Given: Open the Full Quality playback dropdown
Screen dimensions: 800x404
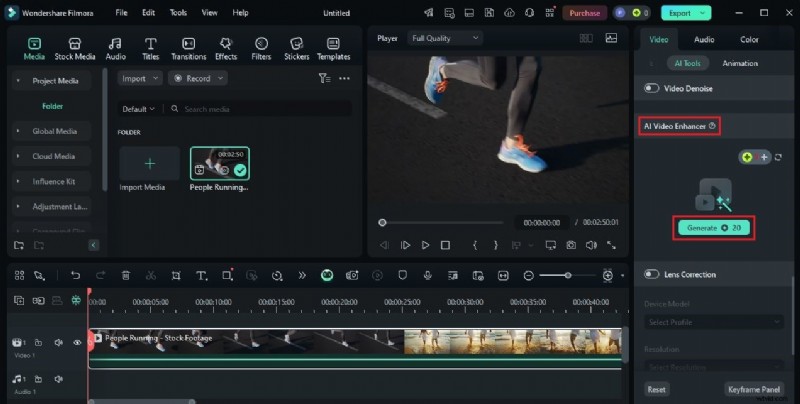Looking at the screenshot, I should 445,38.
